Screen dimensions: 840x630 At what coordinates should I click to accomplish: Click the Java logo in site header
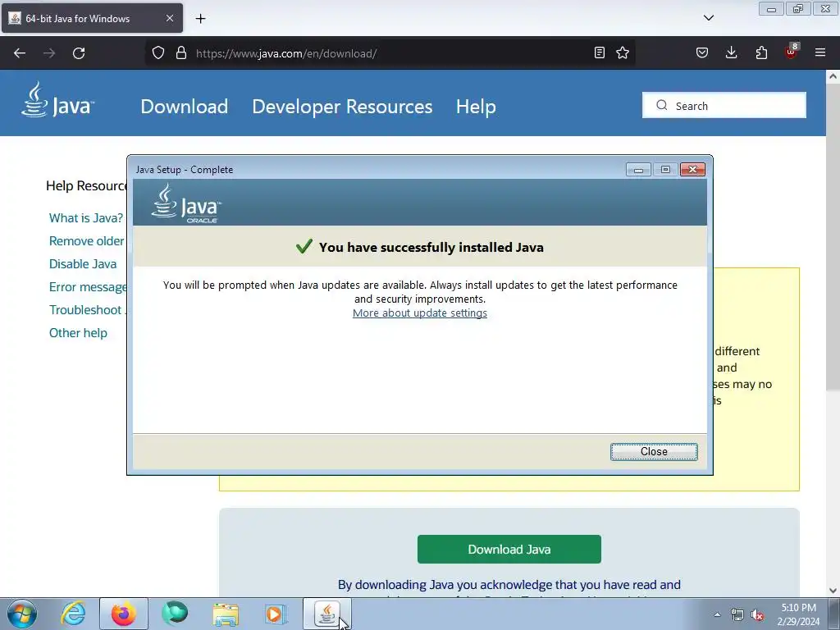(57, 100)
